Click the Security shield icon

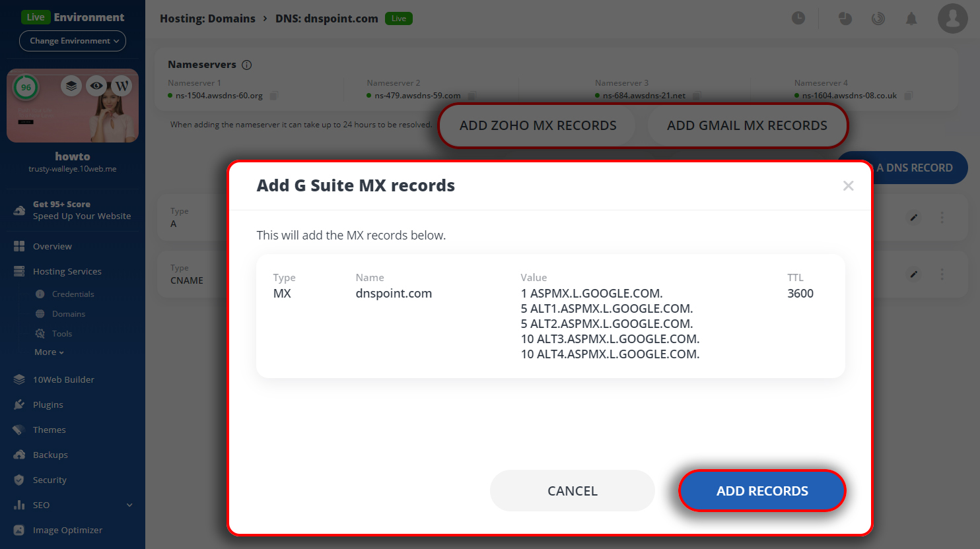click(19, 480)
